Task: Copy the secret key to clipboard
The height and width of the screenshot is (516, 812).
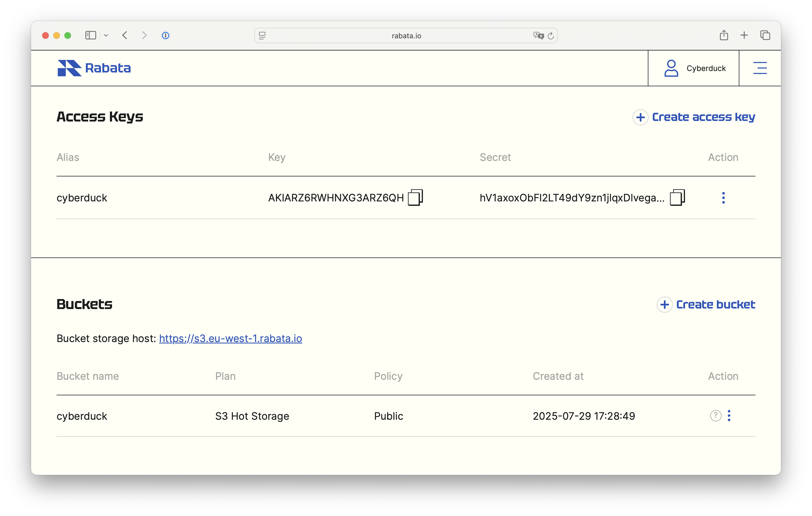Action: tap(678, 197)
